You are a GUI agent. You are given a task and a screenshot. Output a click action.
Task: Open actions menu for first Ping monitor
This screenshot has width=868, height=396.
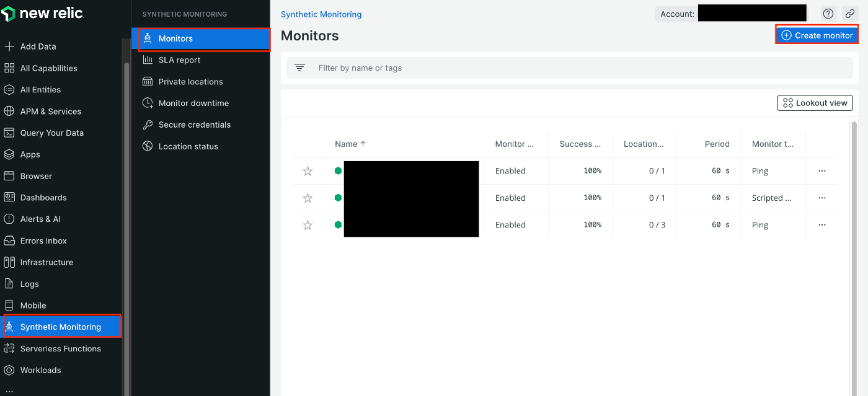click(822, 171)
